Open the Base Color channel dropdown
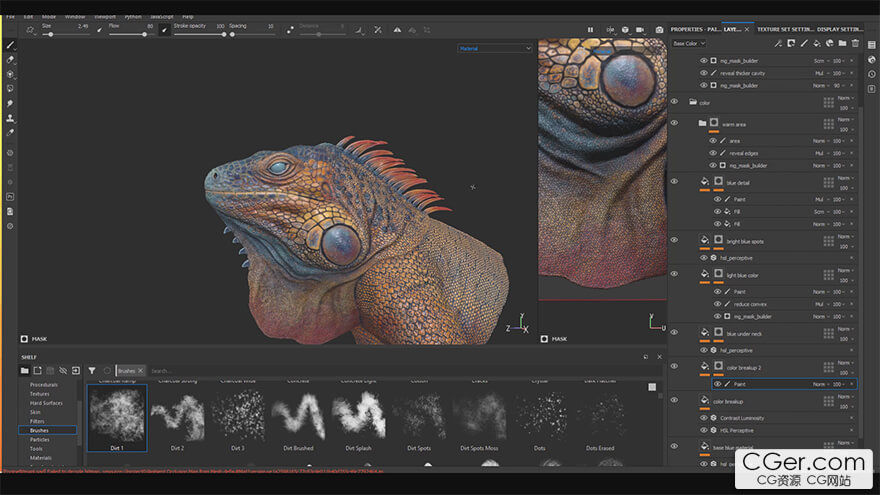The height and width of the screenshot is (495, 880). 689,43
